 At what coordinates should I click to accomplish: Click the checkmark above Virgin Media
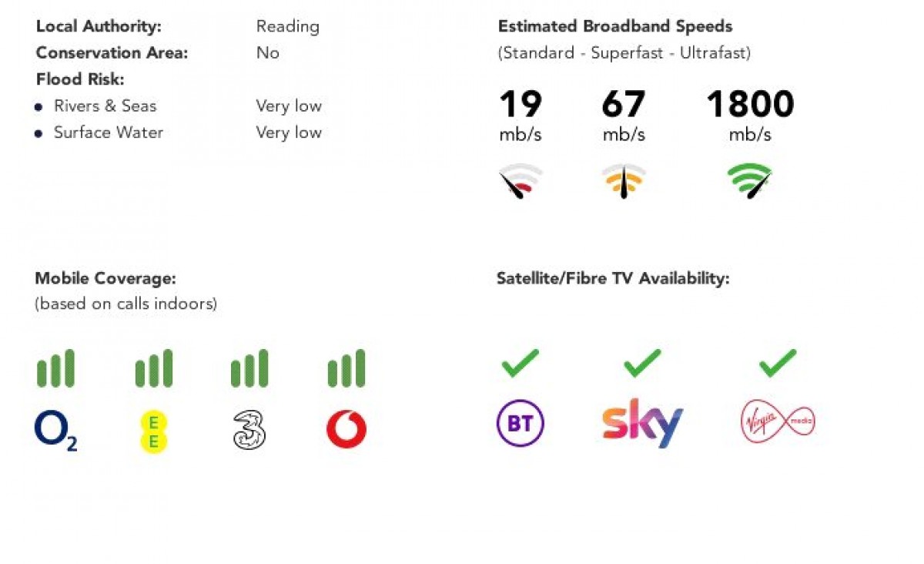(x=778, y=362)
